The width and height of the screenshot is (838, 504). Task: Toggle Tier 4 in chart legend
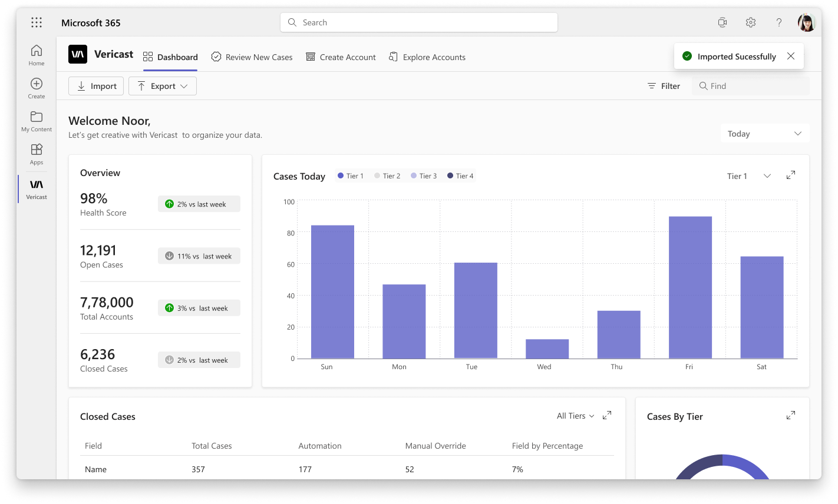pos(460,175)
